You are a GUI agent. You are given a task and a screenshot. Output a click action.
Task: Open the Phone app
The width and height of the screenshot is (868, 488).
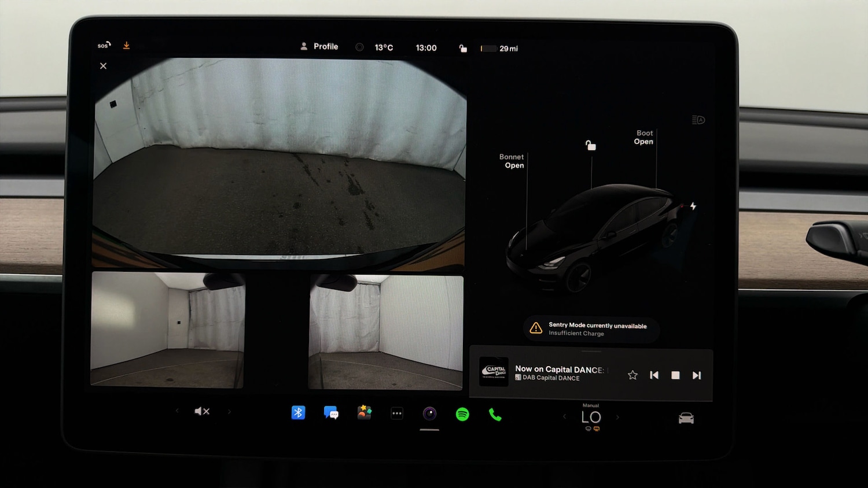tap(495, 414)
